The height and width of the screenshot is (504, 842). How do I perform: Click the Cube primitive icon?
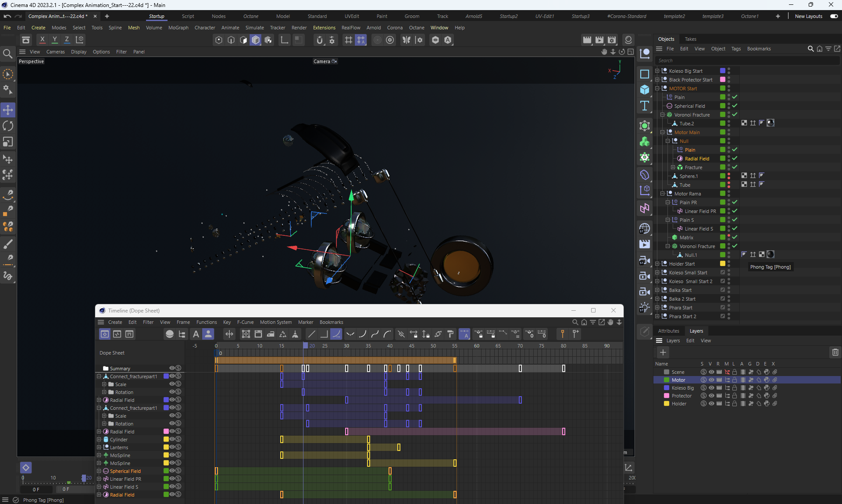click(x=644, y=90)
